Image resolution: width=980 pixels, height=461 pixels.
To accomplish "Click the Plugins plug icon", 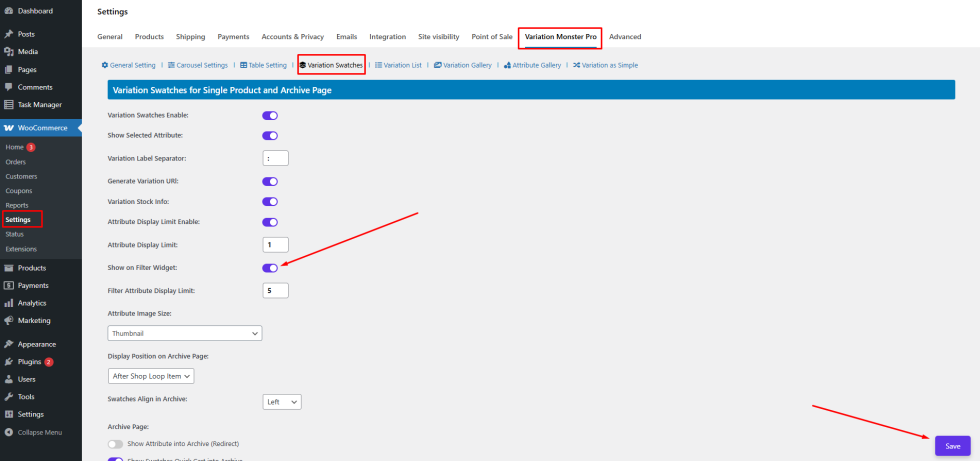I will (x=9, y=362).
